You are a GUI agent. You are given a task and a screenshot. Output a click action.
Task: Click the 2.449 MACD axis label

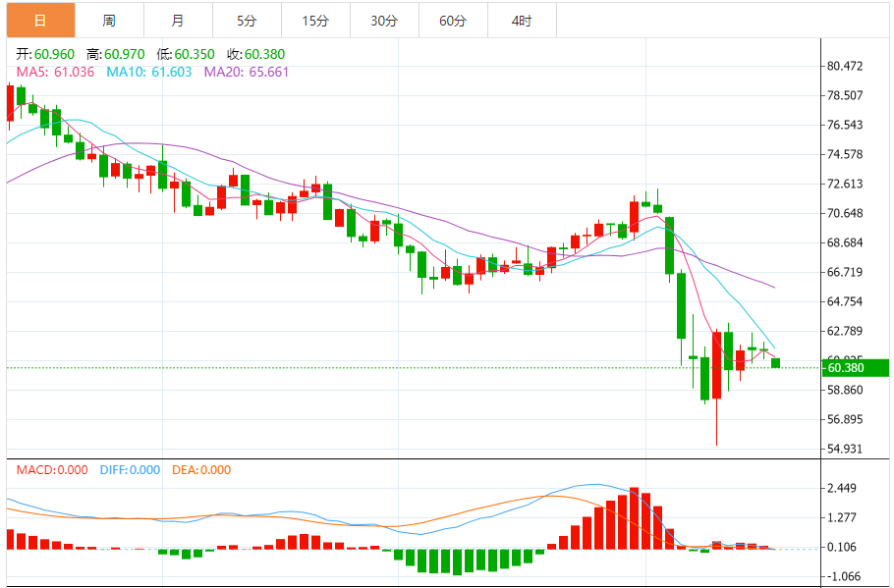click(842, 488)
